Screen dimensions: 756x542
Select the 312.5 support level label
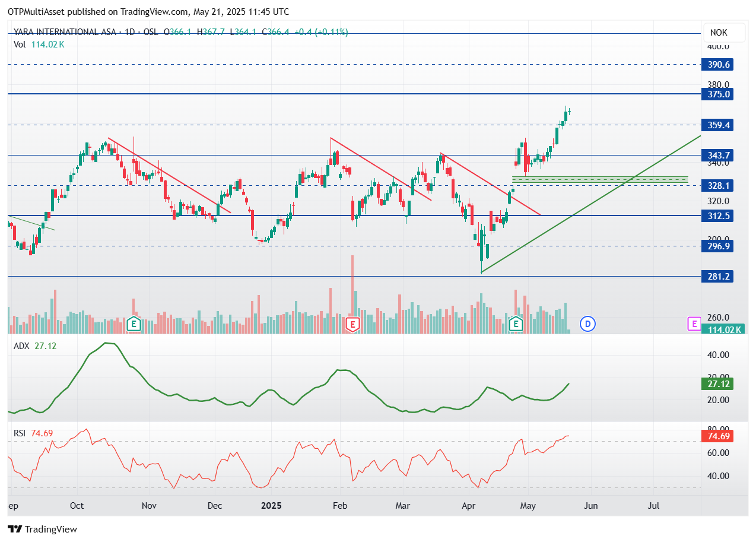(717, 216)
